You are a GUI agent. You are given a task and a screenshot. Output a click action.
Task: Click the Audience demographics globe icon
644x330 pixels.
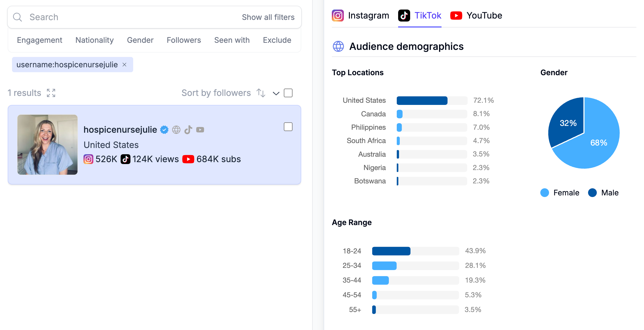[338, 46]
